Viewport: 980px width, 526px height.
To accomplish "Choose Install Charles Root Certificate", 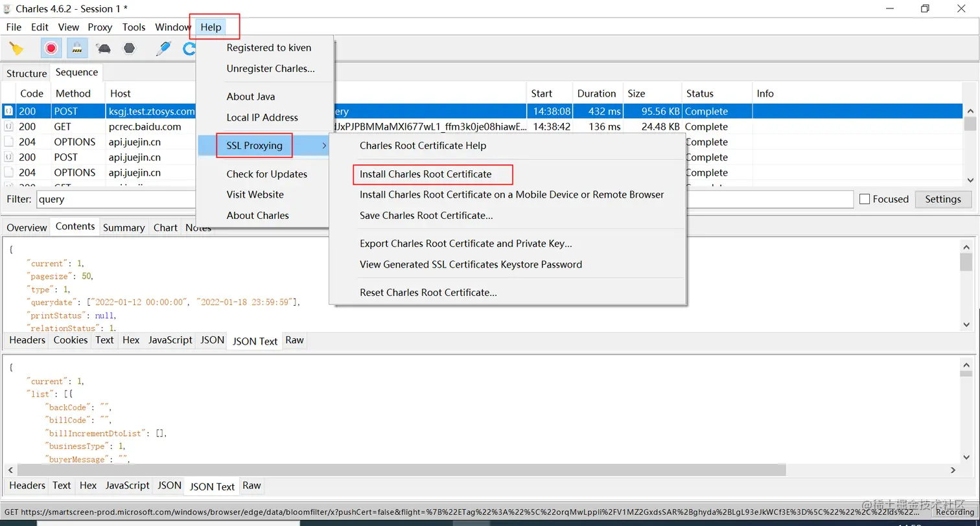I will coord(425,174).
